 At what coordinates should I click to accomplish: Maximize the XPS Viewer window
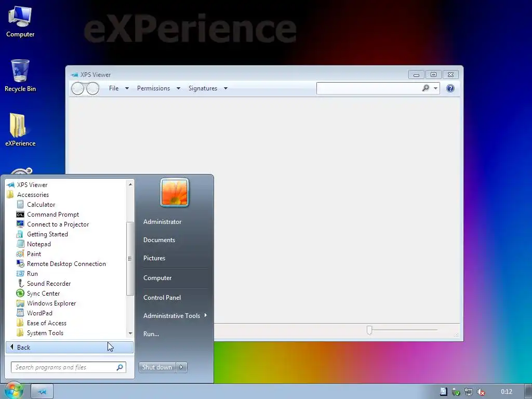coord(433,75)
